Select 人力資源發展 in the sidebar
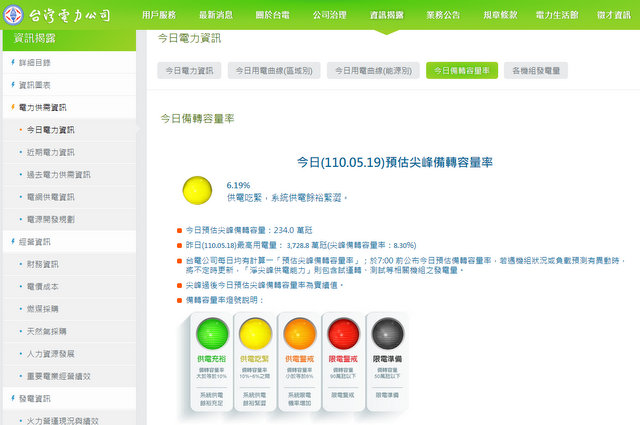 [x=69, y=354]
